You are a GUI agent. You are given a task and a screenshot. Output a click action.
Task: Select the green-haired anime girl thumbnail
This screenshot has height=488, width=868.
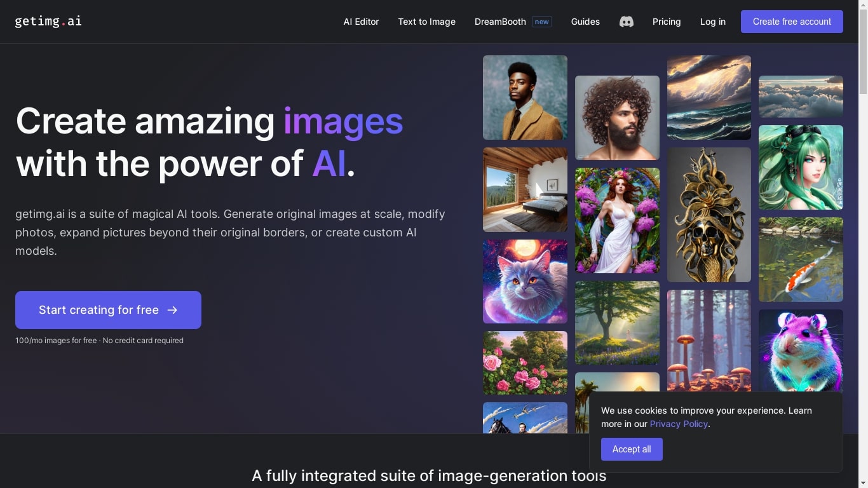[801, 168]
